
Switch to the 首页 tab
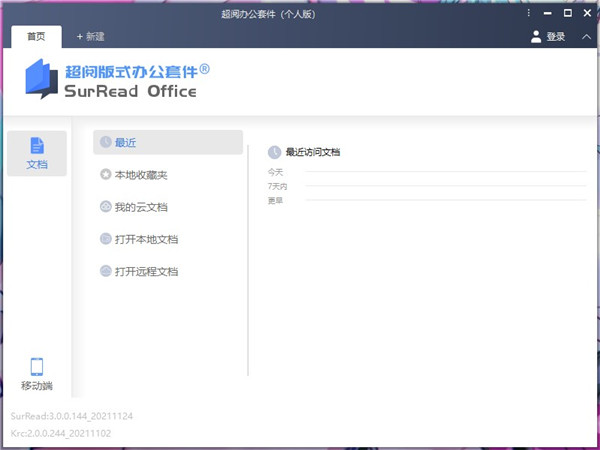coord(36,37)
